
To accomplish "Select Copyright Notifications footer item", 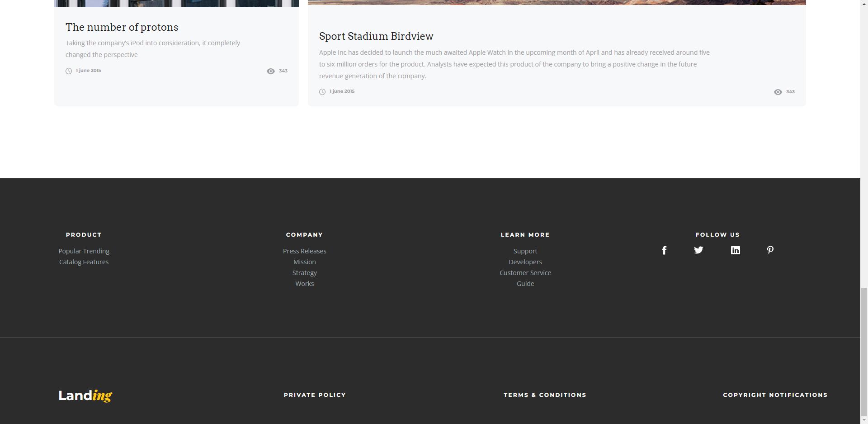I will point(775,395).
